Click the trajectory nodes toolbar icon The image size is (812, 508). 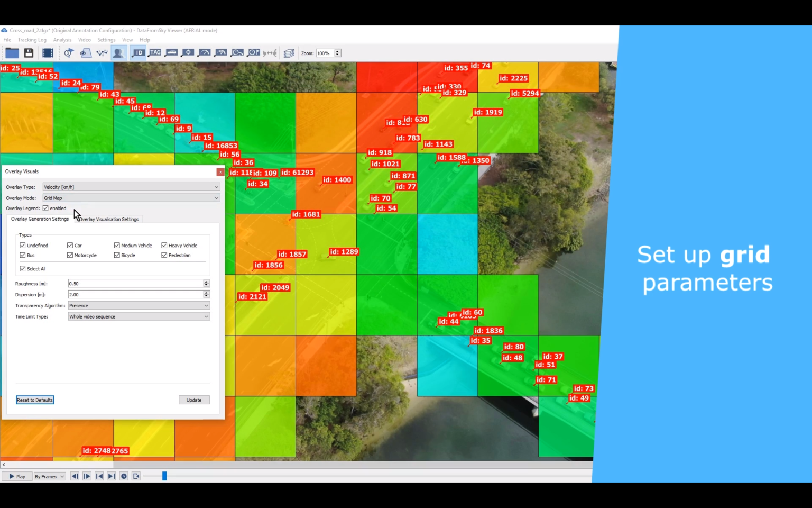coord(101,53)
